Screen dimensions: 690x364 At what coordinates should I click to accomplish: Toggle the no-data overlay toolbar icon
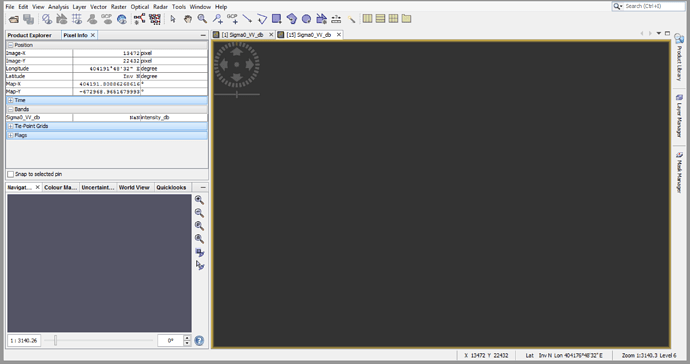point(47,19)
